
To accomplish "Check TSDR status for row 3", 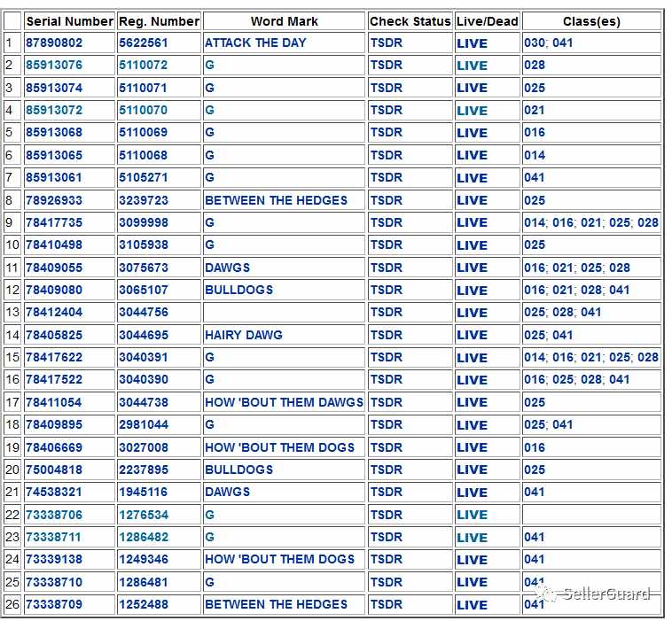I will click(x=387, y=88).
